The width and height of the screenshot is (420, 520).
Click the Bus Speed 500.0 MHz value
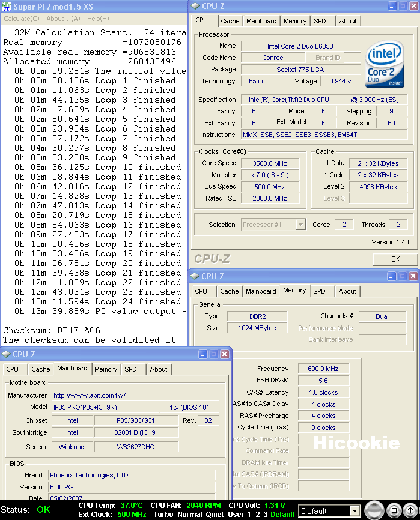coord(270,187)
